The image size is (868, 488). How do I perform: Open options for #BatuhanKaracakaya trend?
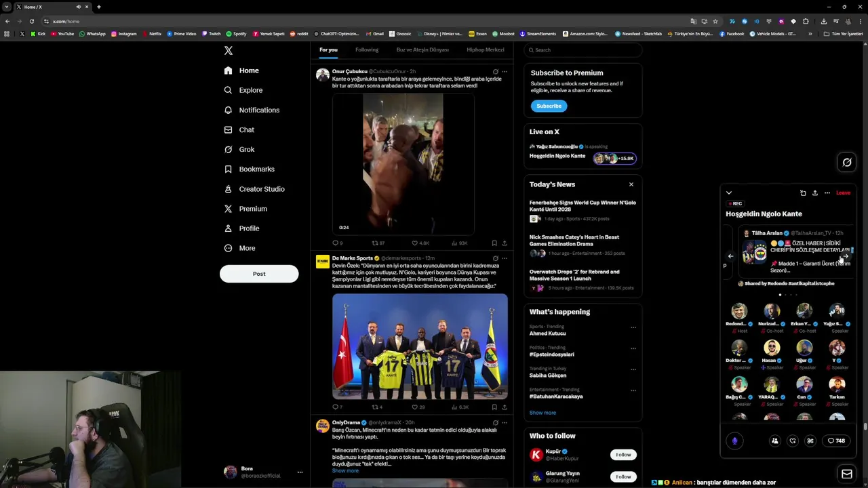pyautogui.click(x=633, y=390)
